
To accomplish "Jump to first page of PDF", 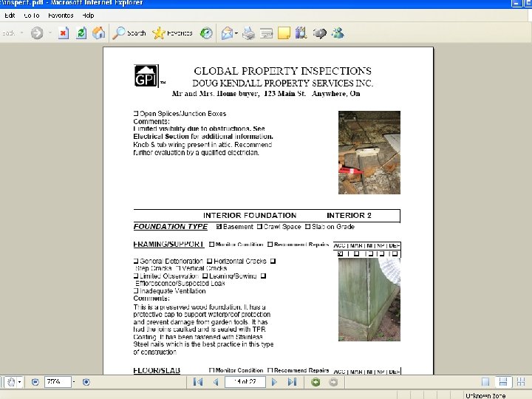I will pos(198,382).
